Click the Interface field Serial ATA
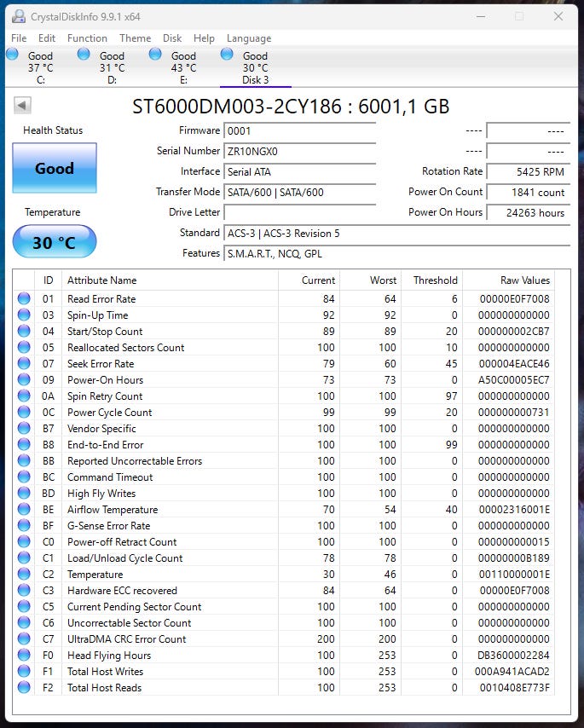Viewport: 584px width, 728px height. point(299,172)
